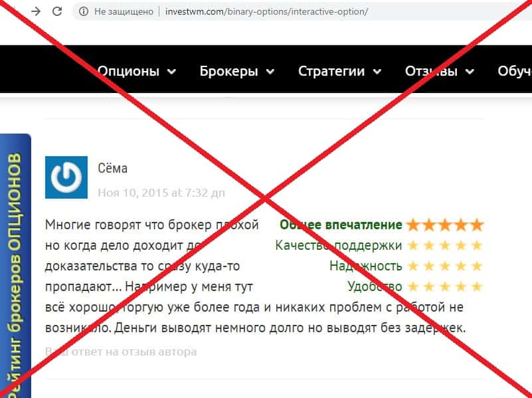Click the last star of Надежность rating

pyautogui.click(x=477, y=266)
